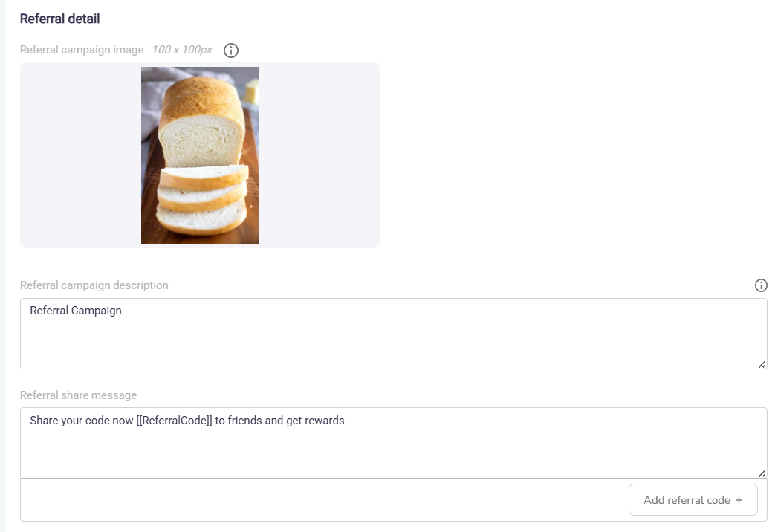Click the plus icon in Add referral code

739,500
